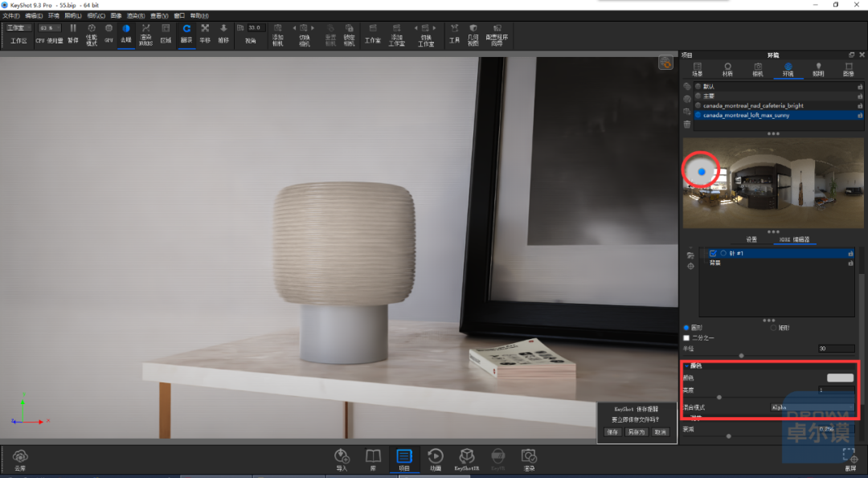The image size is (868, 478).
Task: Click the Add Camera (添加相机) icon
Action: [278, 28]
